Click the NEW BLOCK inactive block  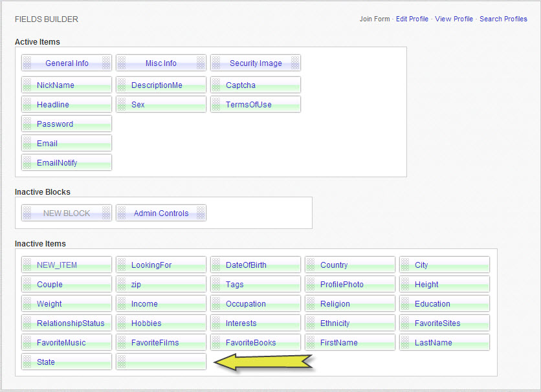(x=67, y=213)
